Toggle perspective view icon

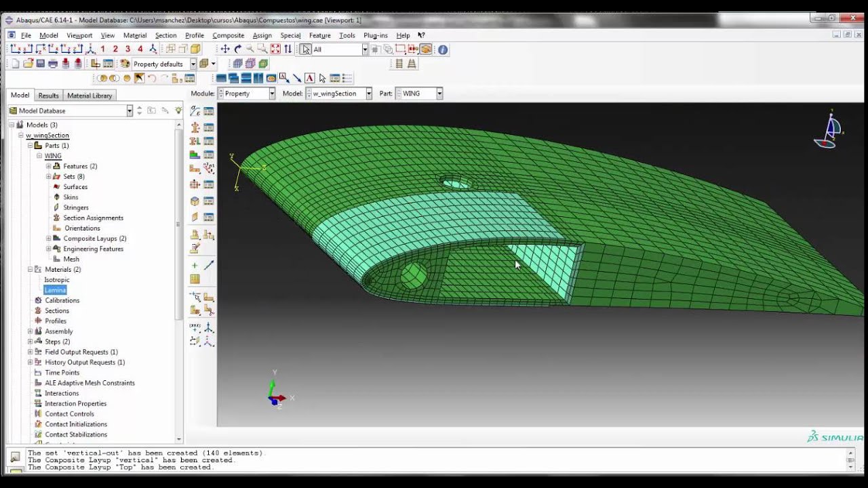tap(412, 64)
